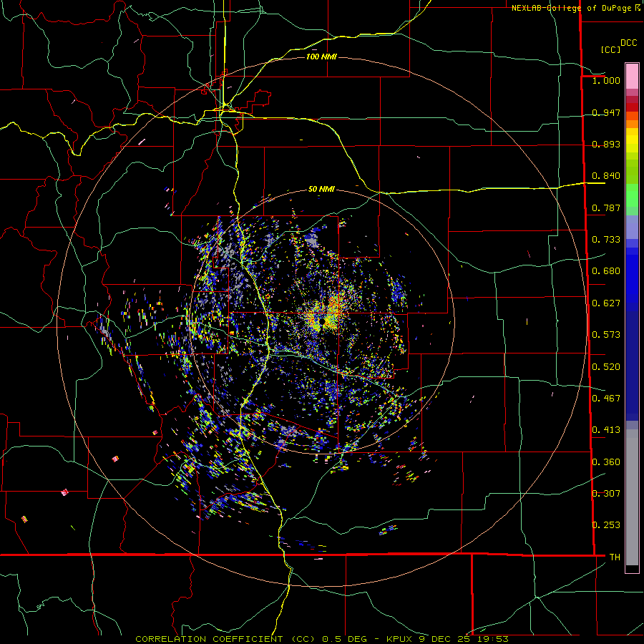Pick the lavender color bar segment

coord(632,227)
